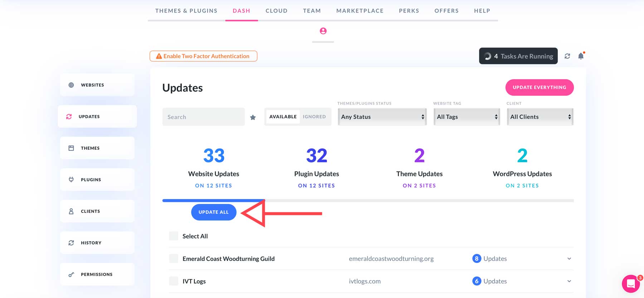The image size is (644, 298).
Task: Switch filter toggle to Ignored
Action: point(314,117)
